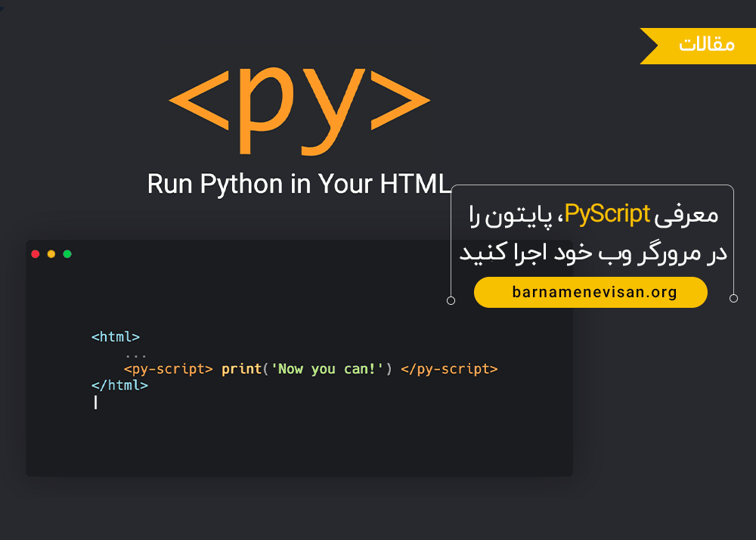Click the closing </html> tag text

point(119,385)
